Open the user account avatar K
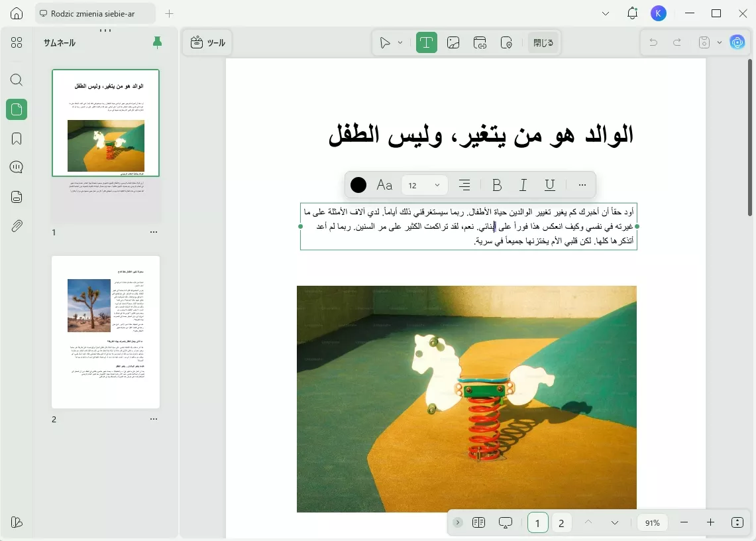756x541 pixels. tap(658, 13)
